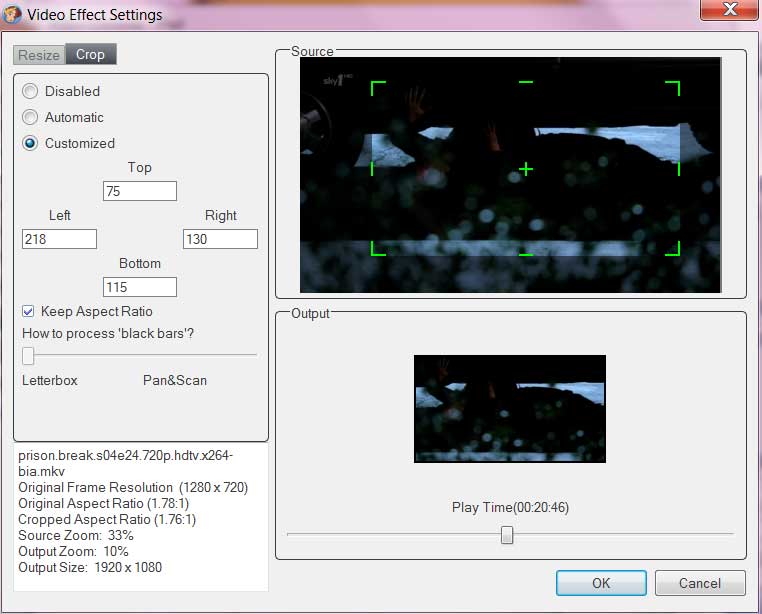The width and height of the screenshot is (762, 614).
Task: Click the black bars Letterbox/Pan&Scan slider handle
Action: [28, 355]
